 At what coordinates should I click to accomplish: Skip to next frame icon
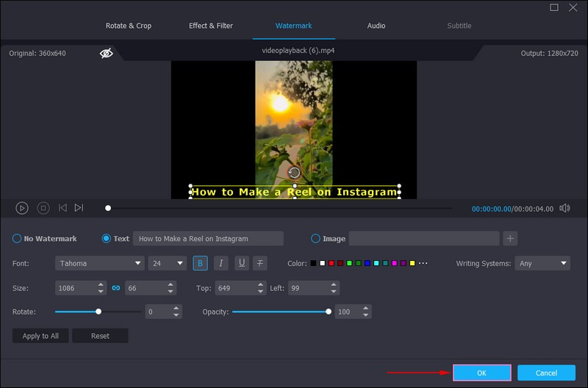pyautogui.click(x=79, y=208)
